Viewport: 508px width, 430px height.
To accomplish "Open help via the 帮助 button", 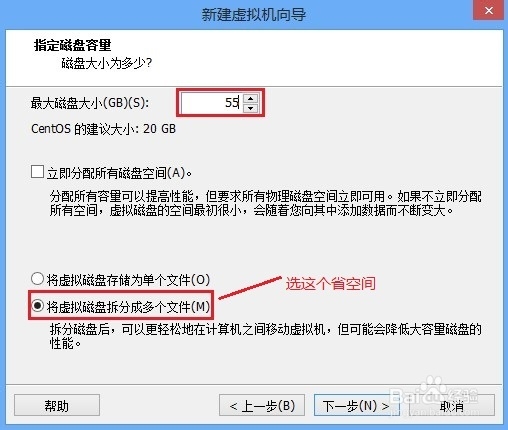I will pos(57,406).
